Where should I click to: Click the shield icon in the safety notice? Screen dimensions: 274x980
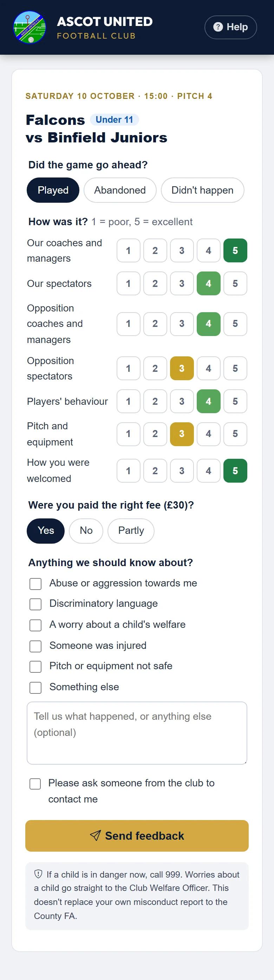(x=38, y=874)
